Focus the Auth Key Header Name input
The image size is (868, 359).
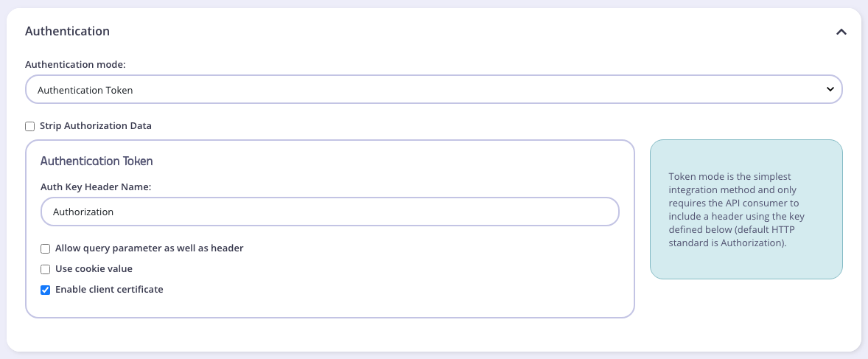pos(329,212)
